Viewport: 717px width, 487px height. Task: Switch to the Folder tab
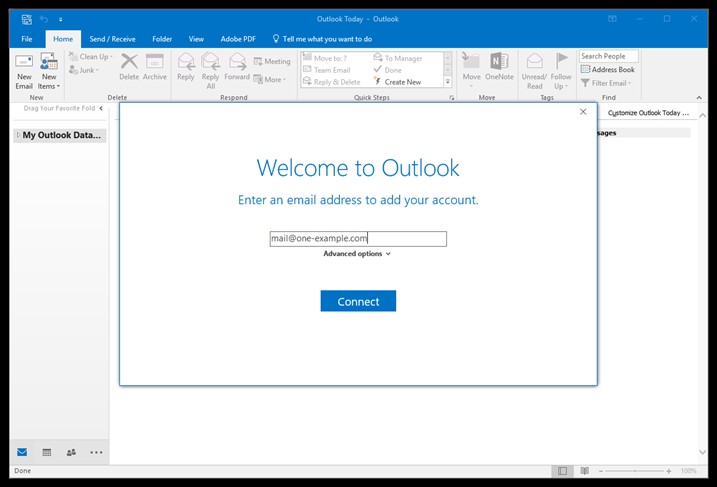pyautogui.click(x=162, y=39)
